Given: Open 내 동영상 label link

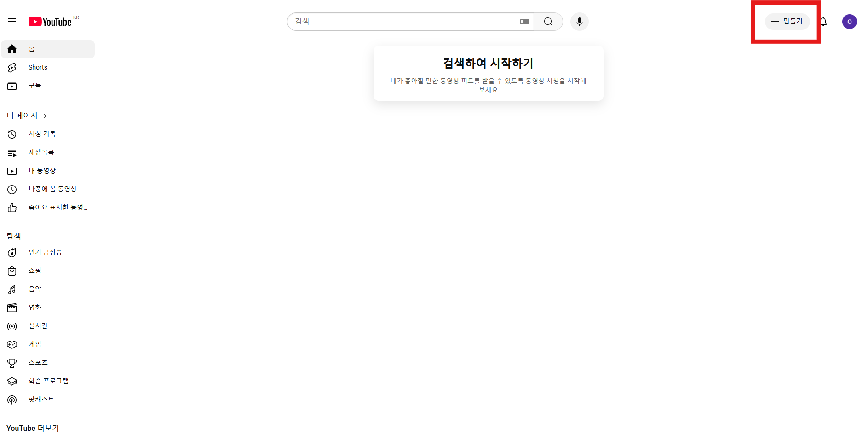Looking at the screenshot, I should tap(42, 171).
